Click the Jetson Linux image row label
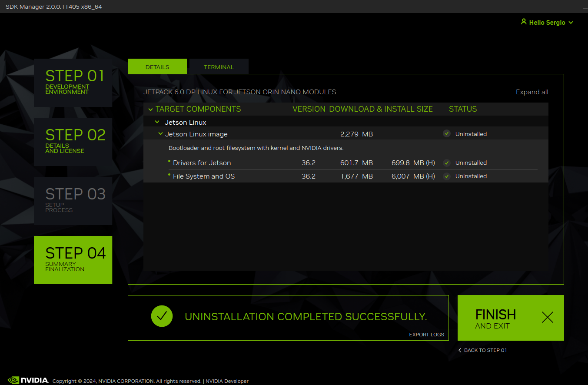This screenshot has height=385, width=588. pyautogui.click(x=196, y=134)
